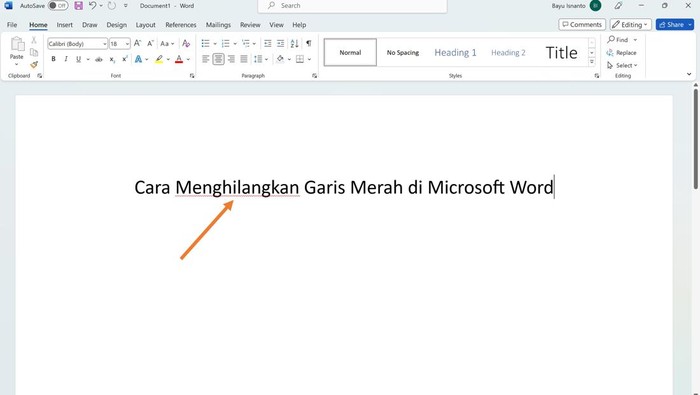Screen dimensions: 700x395
Task: Sort text with the A-Z icon
Action: point(294,43)
